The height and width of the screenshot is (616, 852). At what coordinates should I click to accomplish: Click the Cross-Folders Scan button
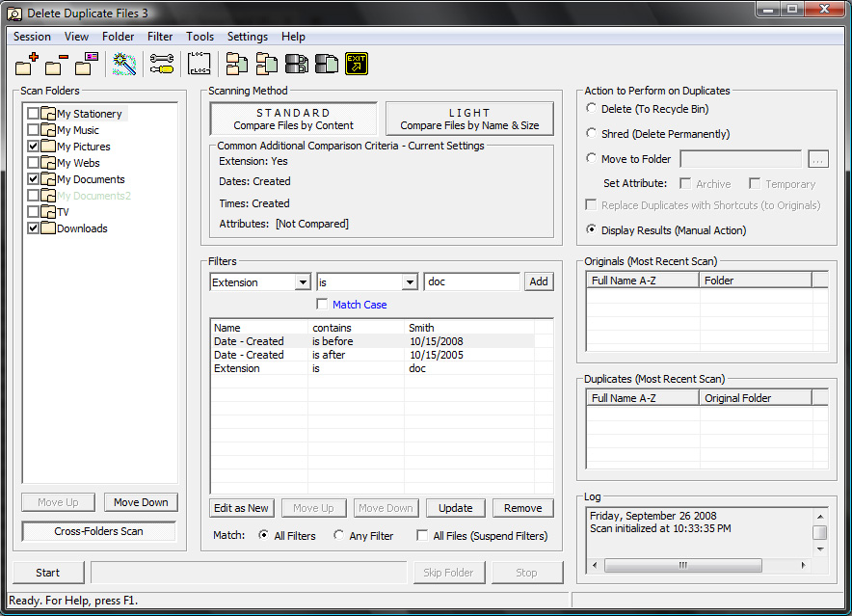[x=98, y=531]
